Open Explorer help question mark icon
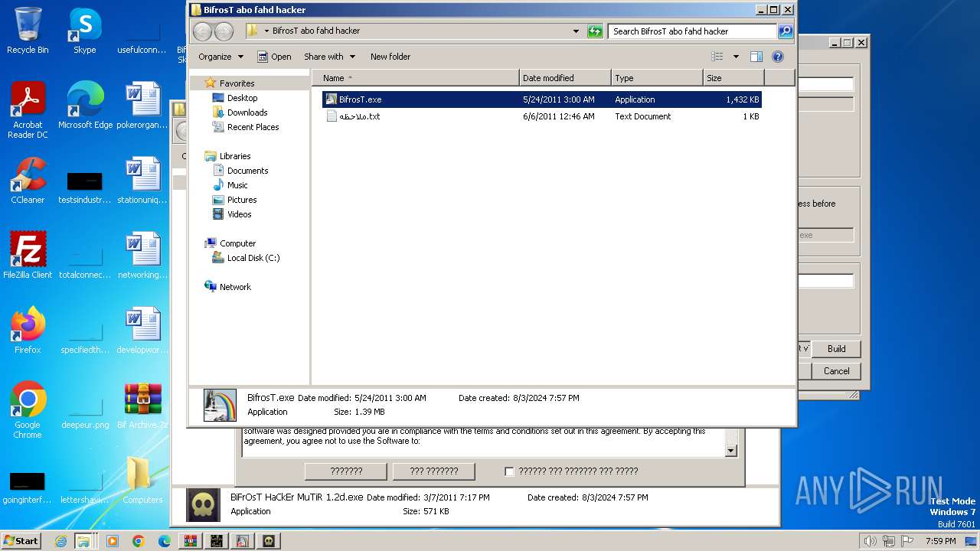Image resolution: width=980 pixels, height=551 pixels. tap(778, 57)
